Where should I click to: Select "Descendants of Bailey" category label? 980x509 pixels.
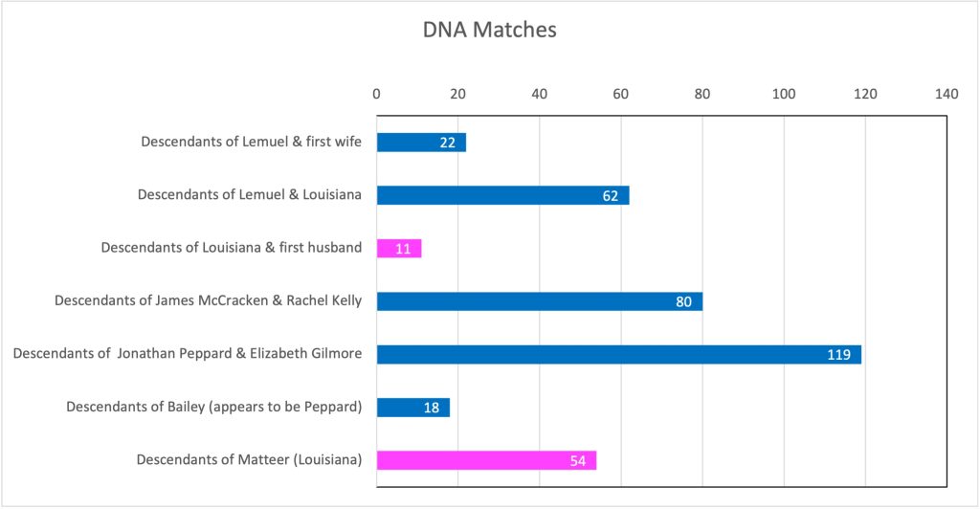click(213, 408)
